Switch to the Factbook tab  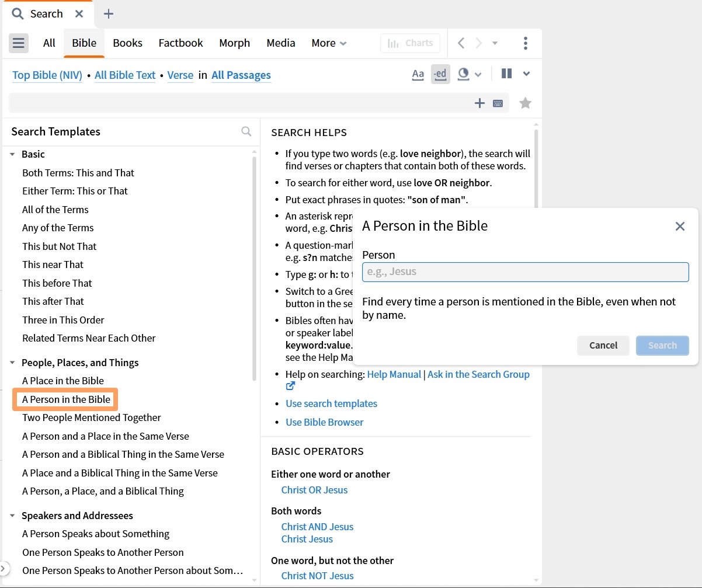point(180,43)
